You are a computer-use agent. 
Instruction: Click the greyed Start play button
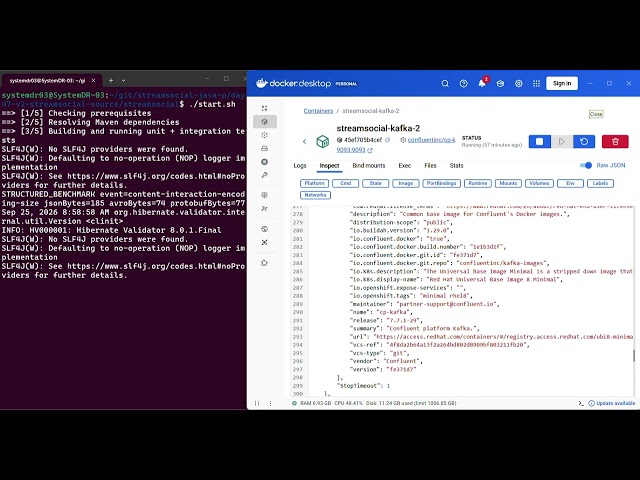click(562, 142)
